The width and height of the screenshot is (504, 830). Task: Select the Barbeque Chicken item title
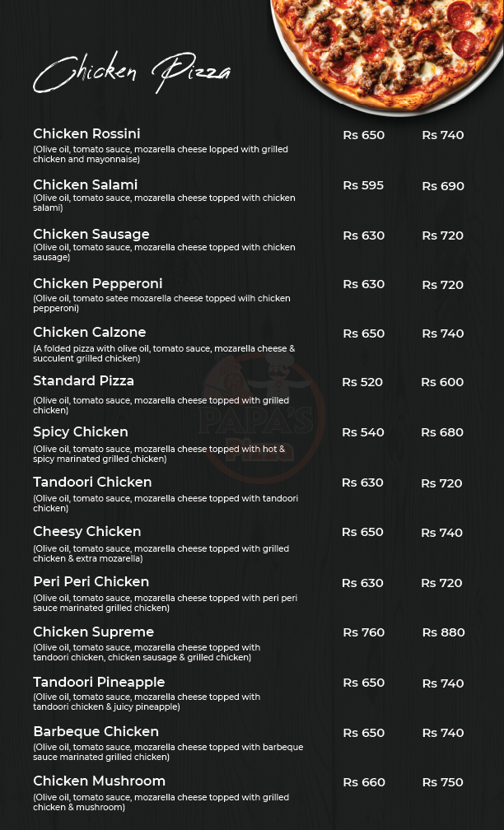(x=96, y=731)
